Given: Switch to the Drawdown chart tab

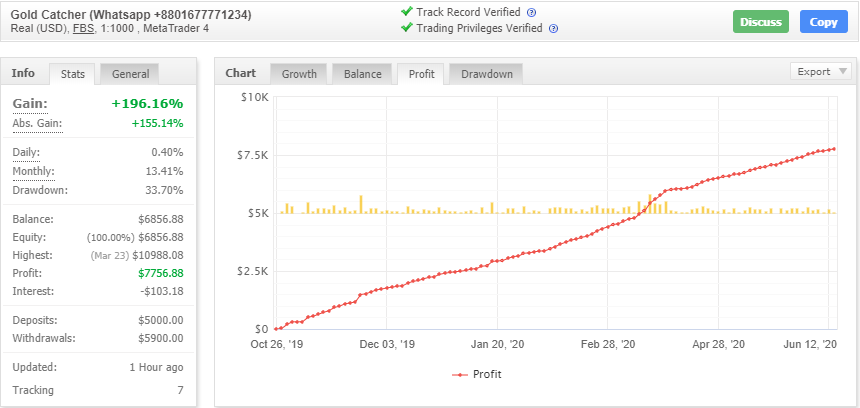Looking at the screenshot, I should click(x=486, y=74).
